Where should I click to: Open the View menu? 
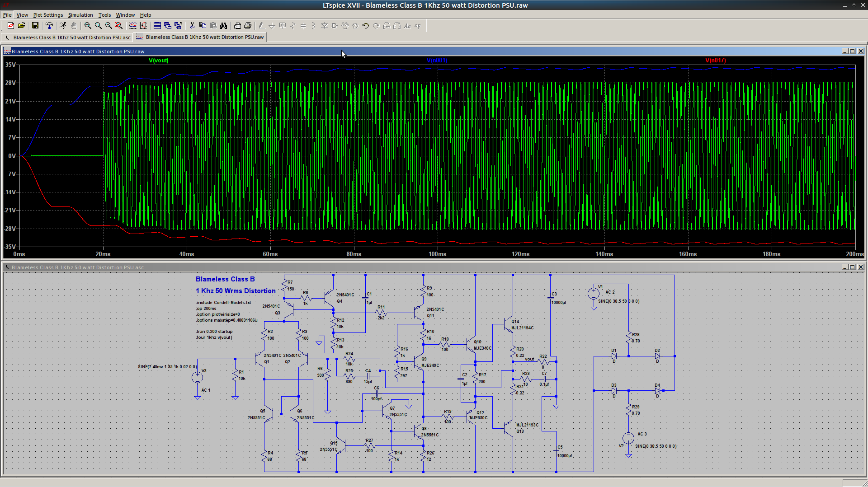tap(22, 15)
